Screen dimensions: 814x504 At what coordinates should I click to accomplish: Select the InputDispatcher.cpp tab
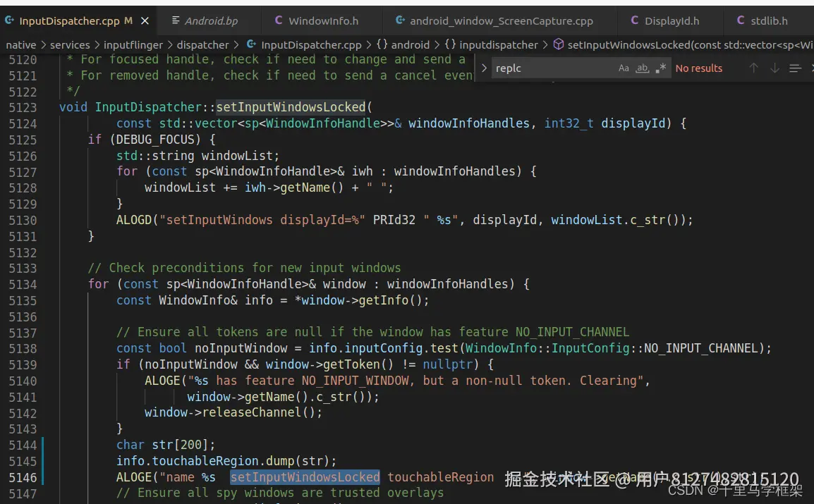point(69,20)
